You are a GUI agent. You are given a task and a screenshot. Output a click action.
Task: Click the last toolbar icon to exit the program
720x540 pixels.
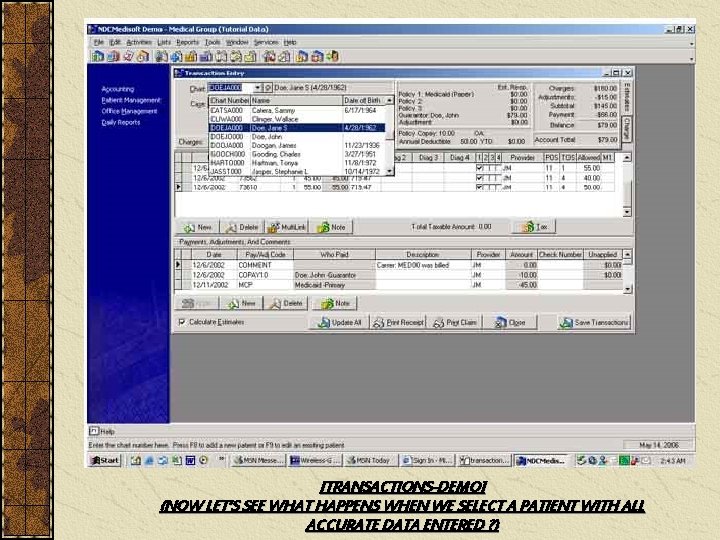click(332, 56)
